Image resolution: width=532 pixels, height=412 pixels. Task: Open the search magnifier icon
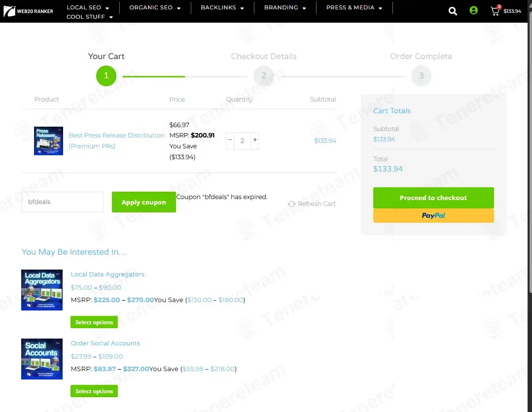click(453, 11)
